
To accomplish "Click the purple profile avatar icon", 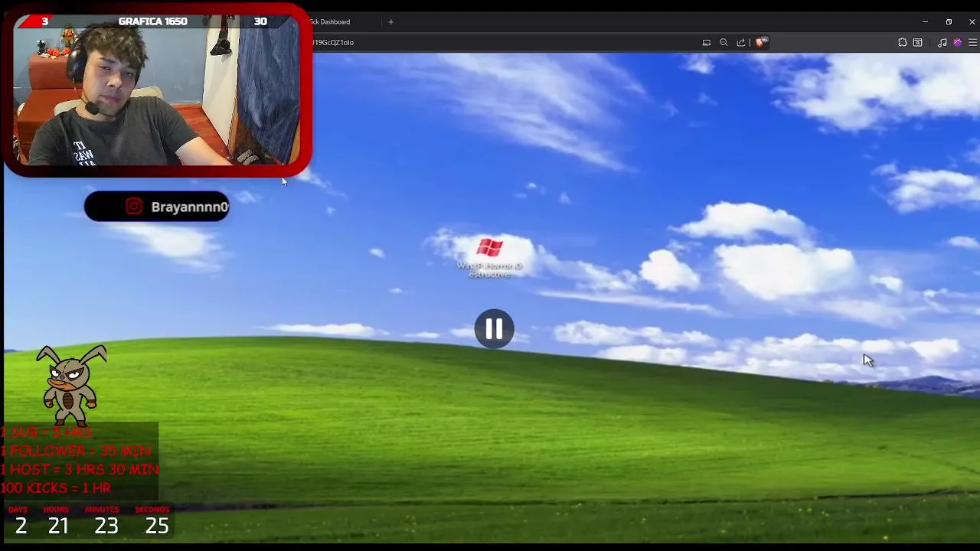I will point(957,42).
